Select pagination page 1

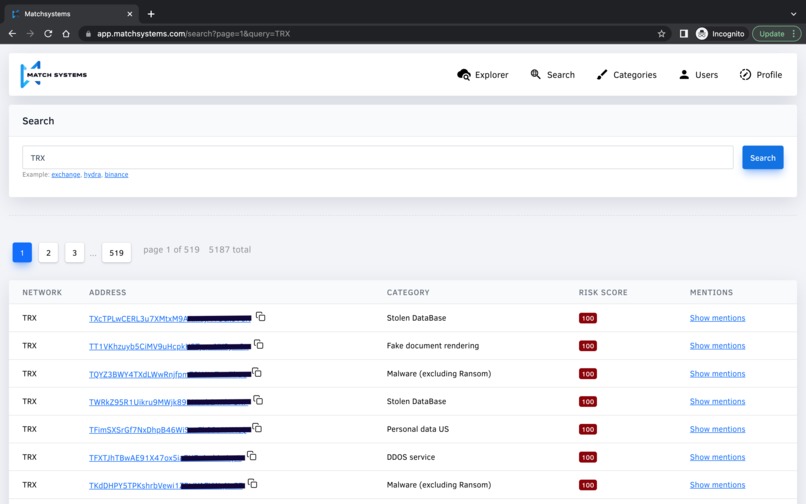point(22,253)
